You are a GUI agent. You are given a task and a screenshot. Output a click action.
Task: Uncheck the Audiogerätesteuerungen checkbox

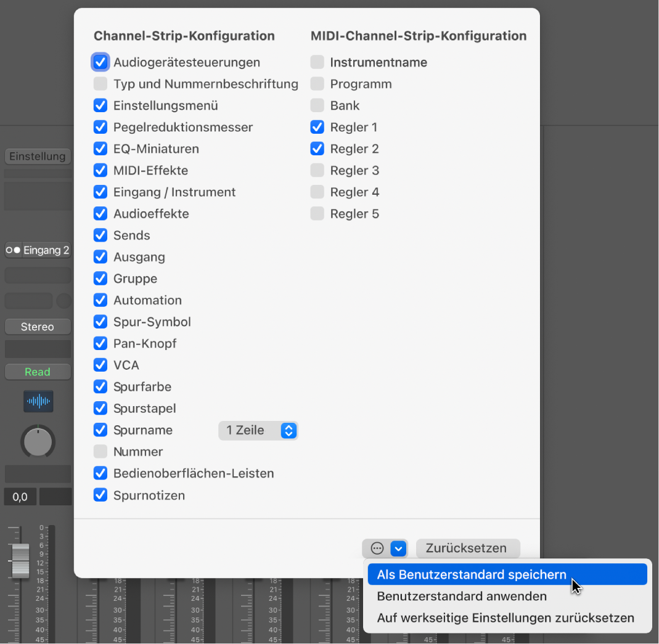(100, 62)
